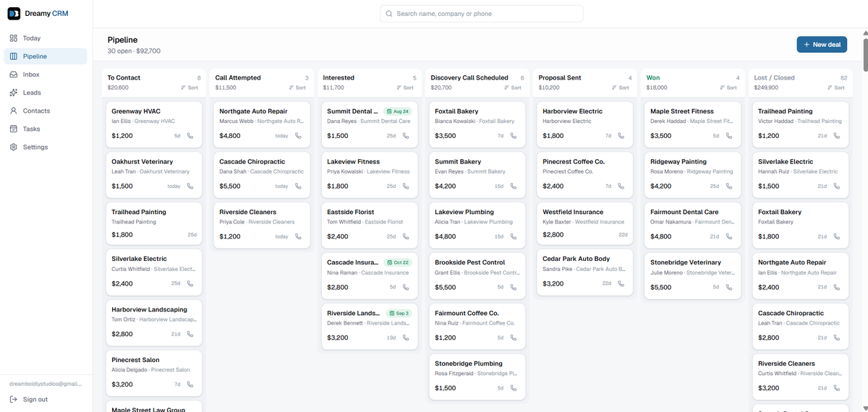Viewport: 868px width, 412px height.
Task: Click the Aug 24 date badge on Summit Dental
Action: [x=398, y=112]
